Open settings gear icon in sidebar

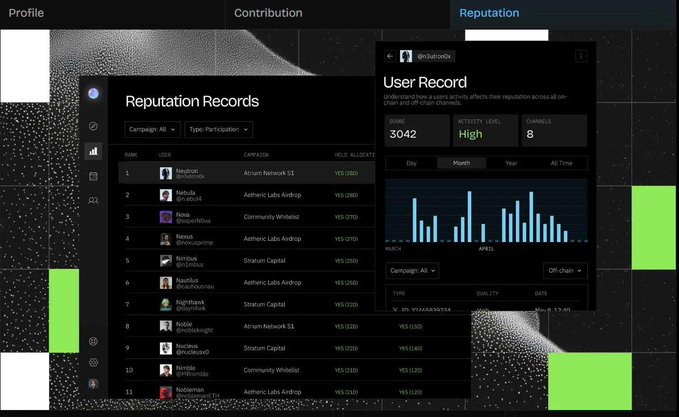pos(93,362)
